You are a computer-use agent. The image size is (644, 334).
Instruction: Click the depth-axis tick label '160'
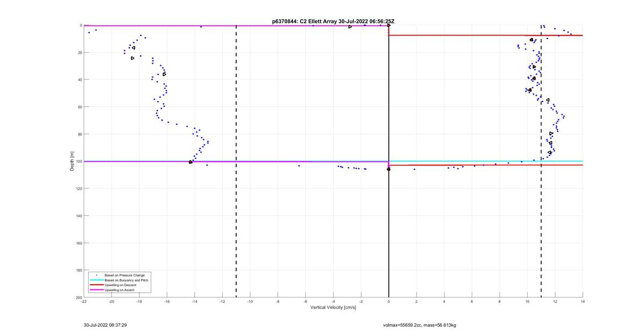pos(78,243)
